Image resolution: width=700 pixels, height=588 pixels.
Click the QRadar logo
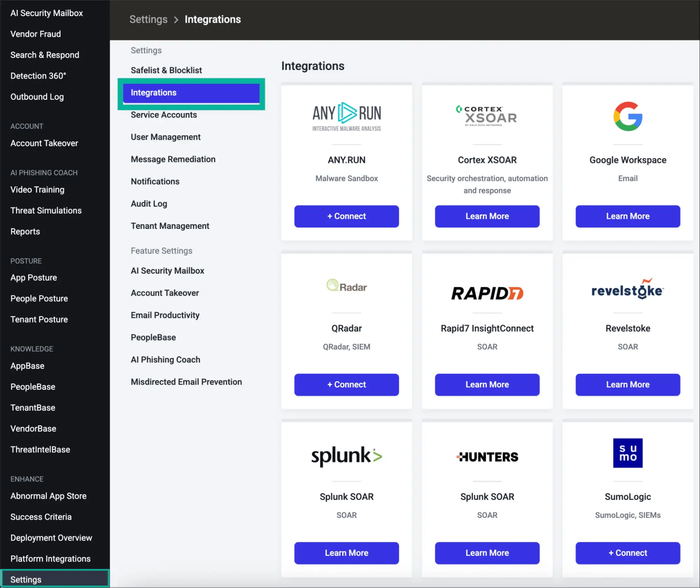[347, 286]
